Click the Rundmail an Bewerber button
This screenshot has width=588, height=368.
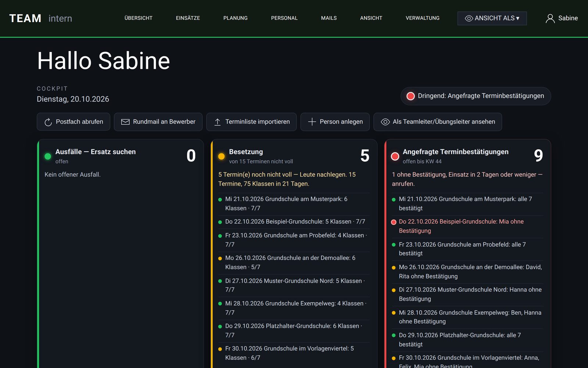pos(158,122)
